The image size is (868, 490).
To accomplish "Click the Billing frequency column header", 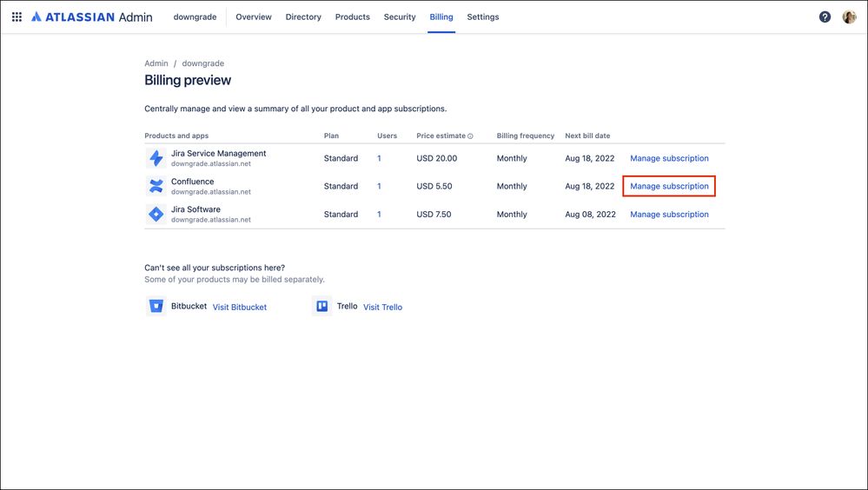I will (x=526, y=136).
